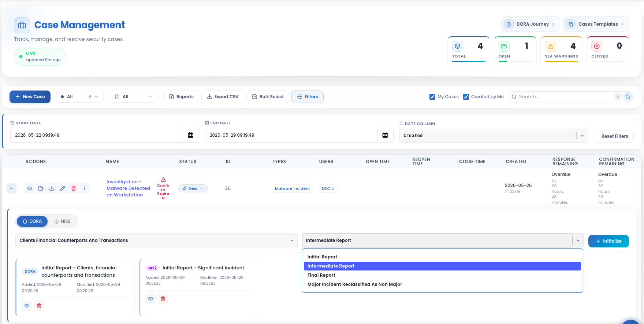Click the download icon in case row actions
The image size is (644, 324).
tap(52, 188)
